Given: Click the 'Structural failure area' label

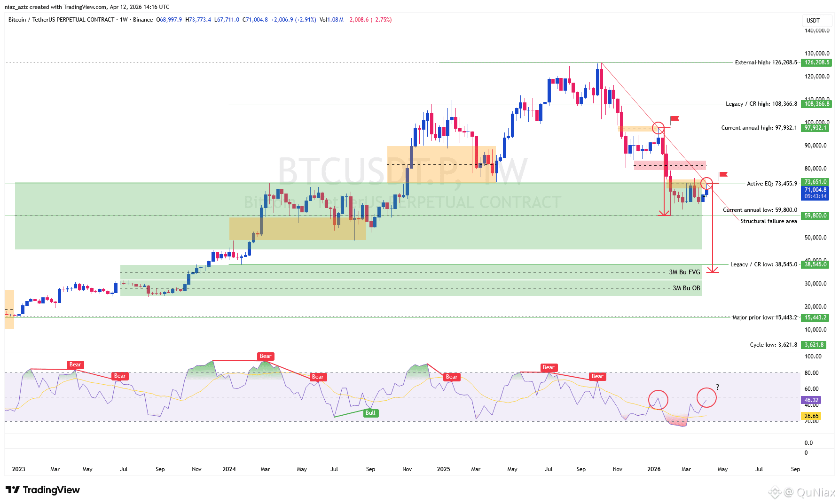Looking at the screenshot, I should point(769,221).
